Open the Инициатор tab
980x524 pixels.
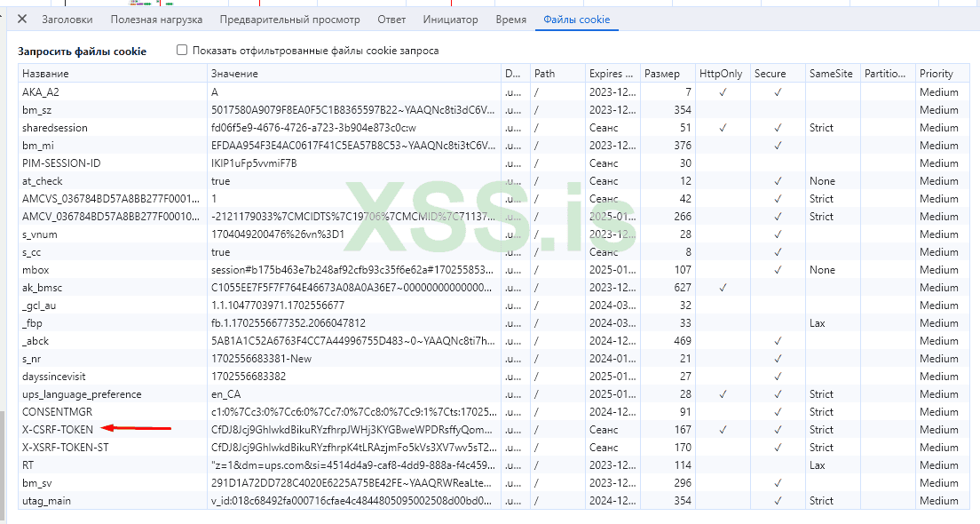pyautogui.click(x=450, y=20)
